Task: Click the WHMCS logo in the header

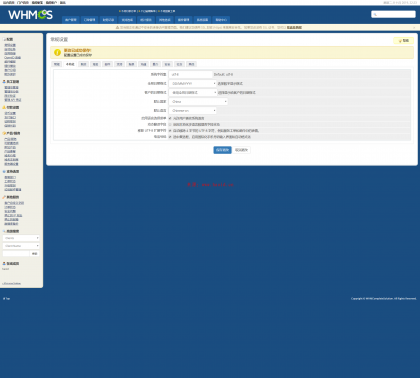Action: [30, 15]
